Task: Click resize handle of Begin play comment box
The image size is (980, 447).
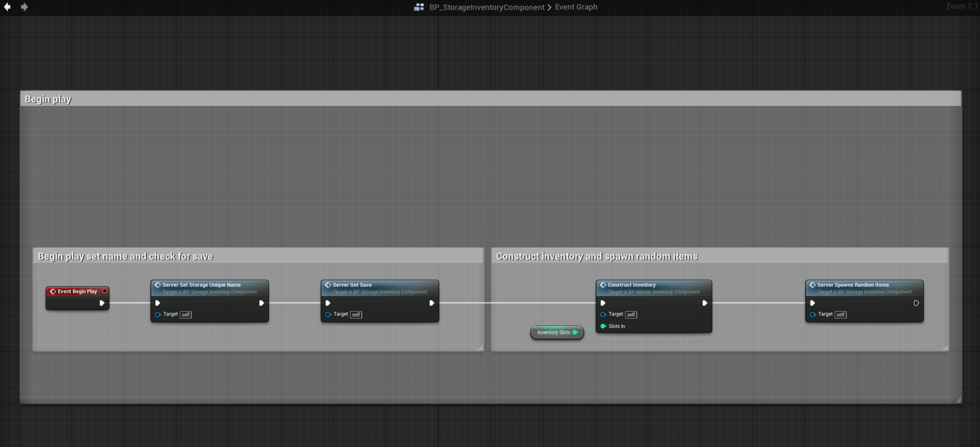Action: pos(958,400)
